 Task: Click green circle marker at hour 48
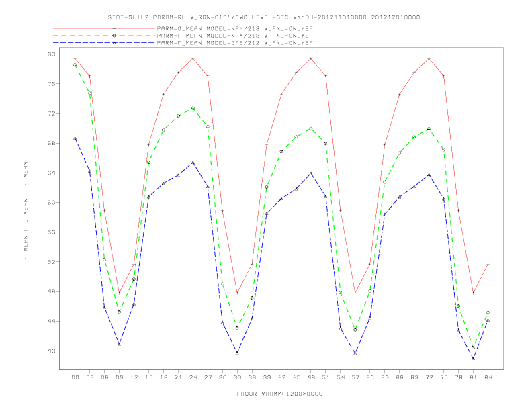click(x=311, y=128)
